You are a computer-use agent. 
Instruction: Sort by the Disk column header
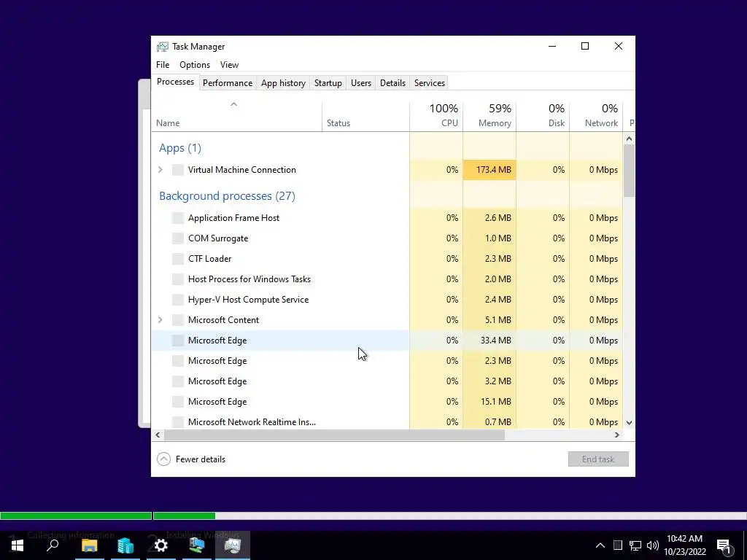pyautogui.click(x=543, y=116)
